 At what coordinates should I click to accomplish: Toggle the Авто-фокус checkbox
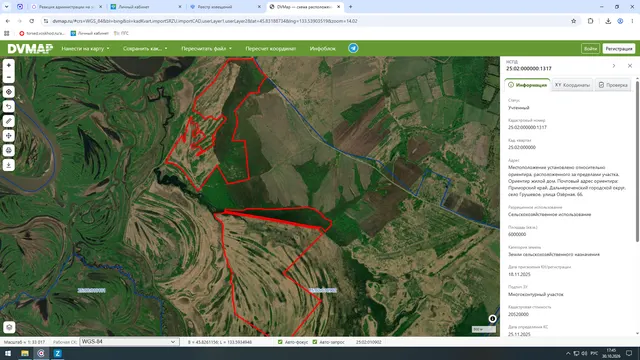280,342
